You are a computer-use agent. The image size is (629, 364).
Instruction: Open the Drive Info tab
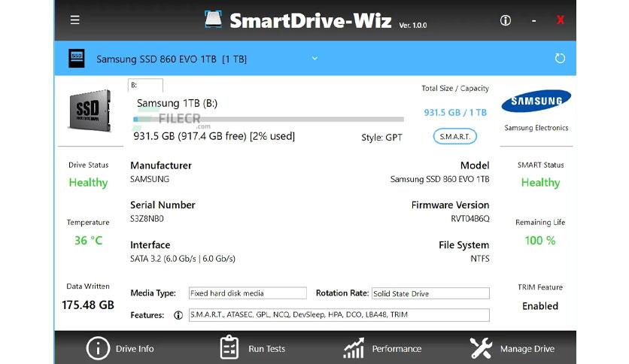135,349
